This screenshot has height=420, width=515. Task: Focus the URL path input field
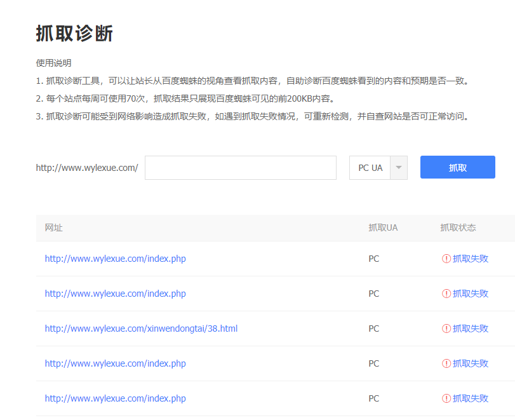tap(240, 168)
